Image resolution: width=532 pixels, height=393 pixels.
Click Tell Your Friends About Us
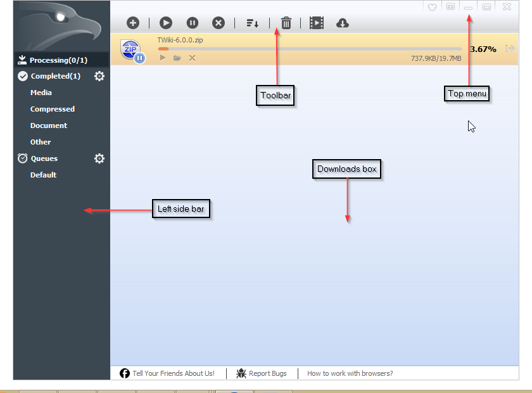174,373
